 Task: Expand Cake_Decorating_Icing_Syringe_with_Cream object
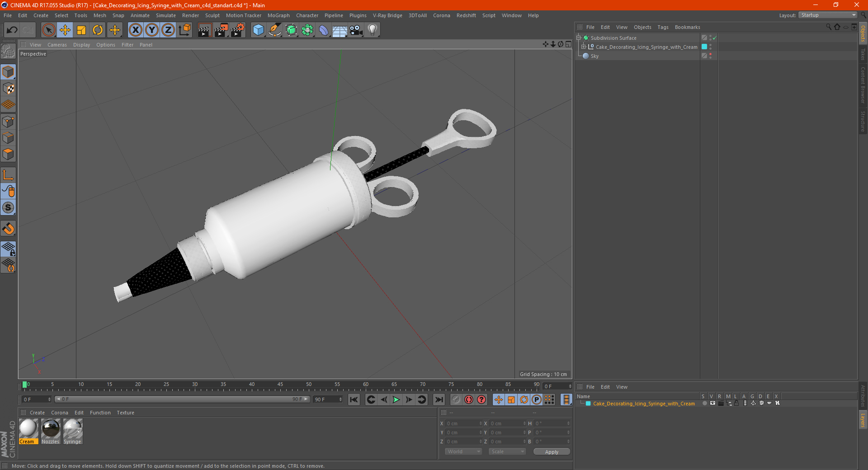click(584, 47)
